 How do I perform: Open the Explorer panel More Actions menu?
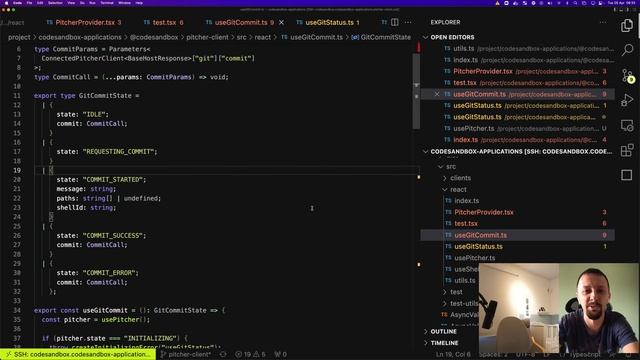point(603,22)
